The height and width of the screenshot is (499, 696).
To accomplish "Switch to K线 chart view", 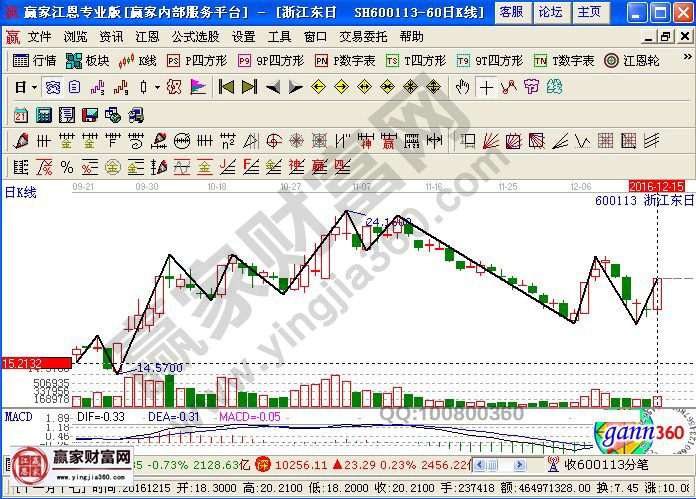I will coord(138,61).
